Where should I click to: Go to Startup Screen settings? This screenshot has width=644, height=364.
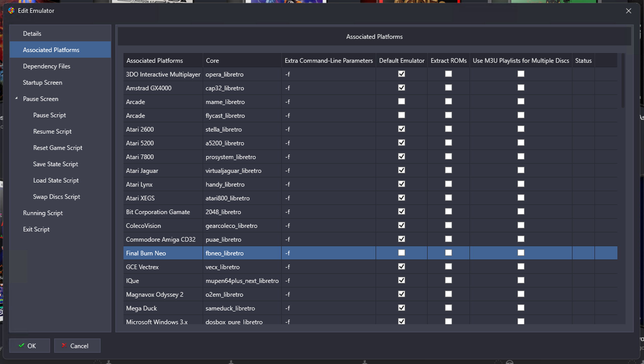(60, 82)
